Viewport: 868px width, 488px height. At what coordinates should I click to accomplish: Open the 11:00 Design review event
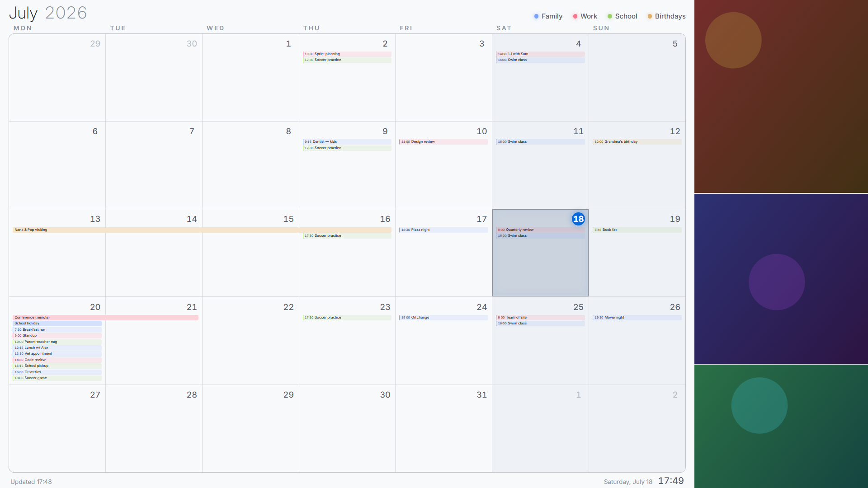pos(443,142)
